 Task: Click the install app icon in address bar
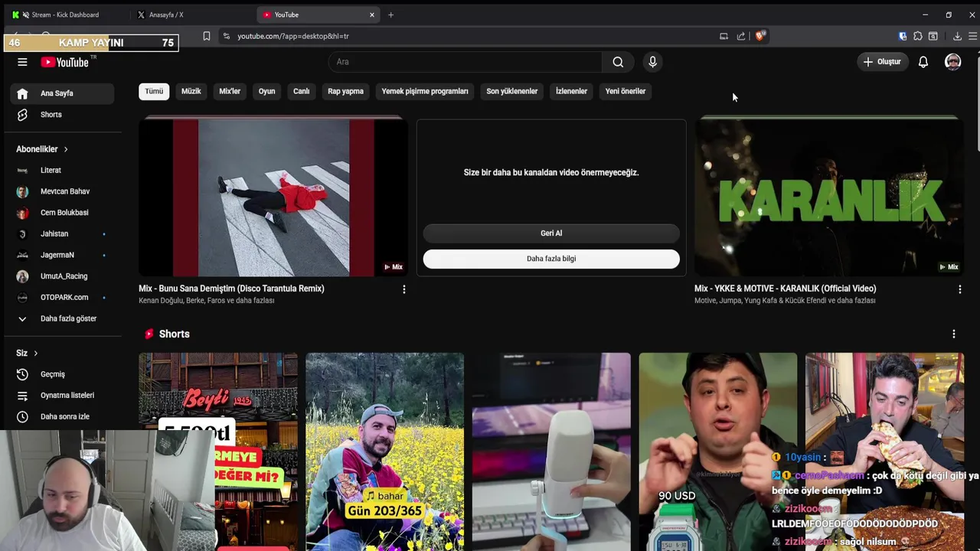pos(724,36)
